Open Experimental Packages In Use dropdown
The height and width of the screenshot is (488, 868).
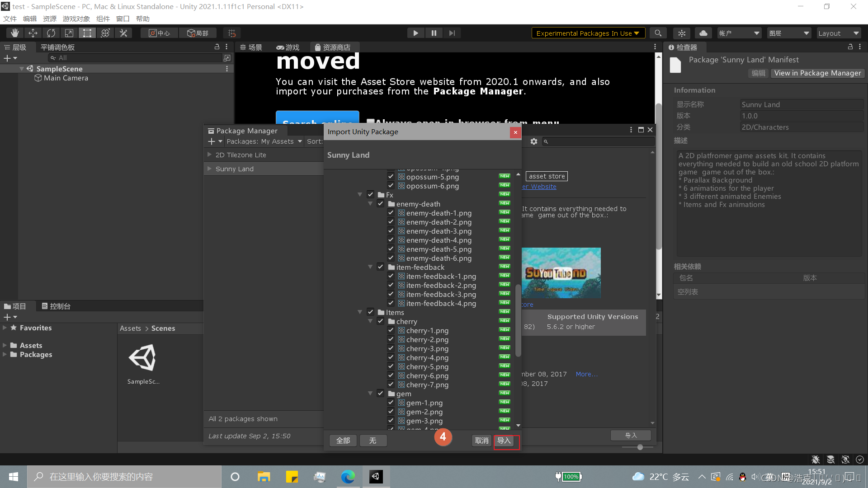[588, 33]
